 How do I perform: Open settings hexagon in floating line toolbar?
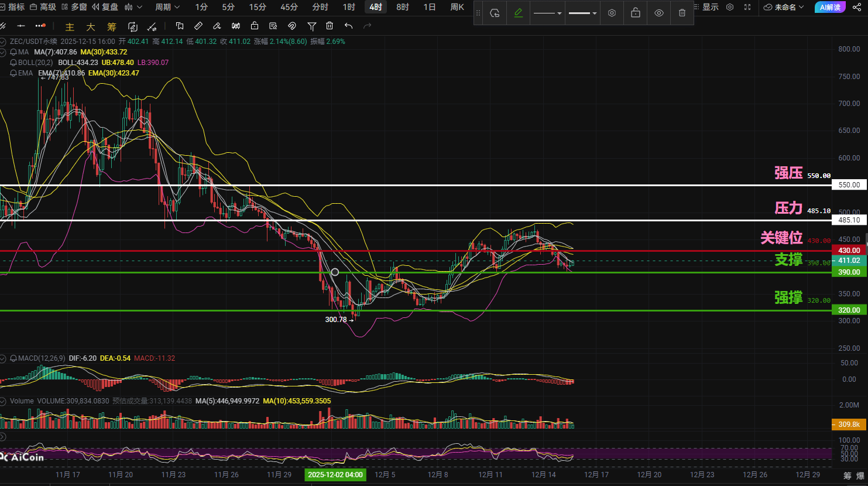point(612,13)
